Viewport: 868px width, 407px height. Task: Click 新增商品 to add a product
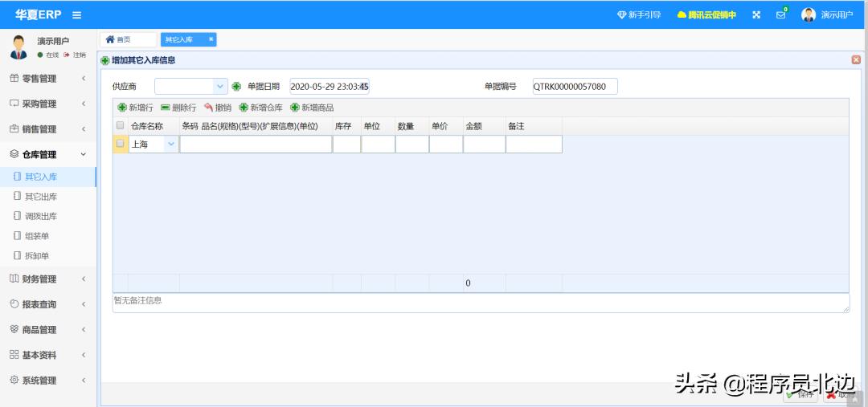(312, 108)
